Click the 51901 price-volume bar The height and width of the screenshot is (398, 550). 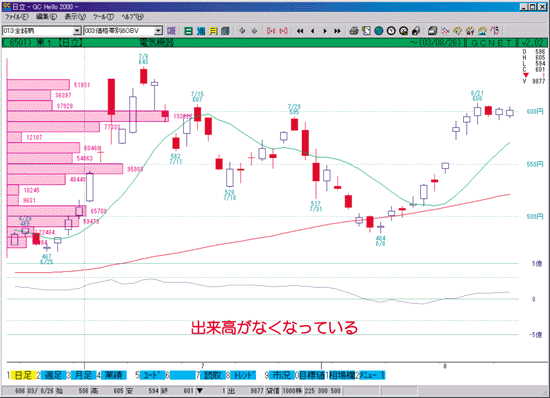point(38,85)
